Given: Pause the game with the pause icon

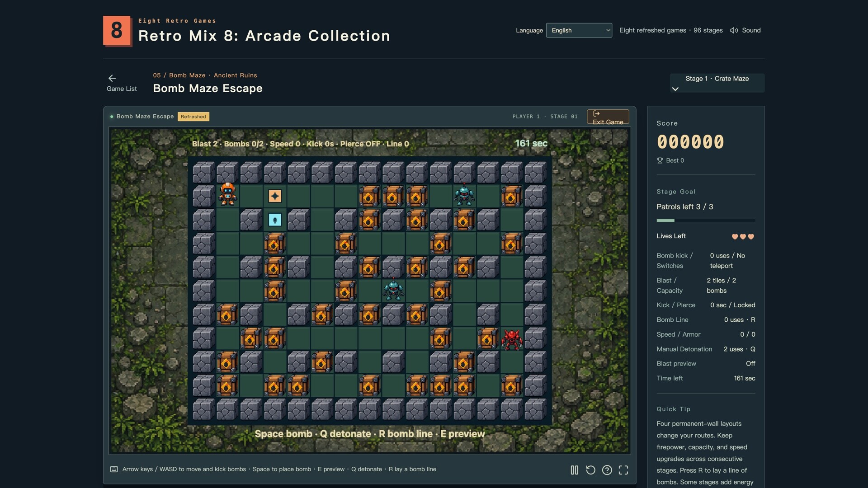Looking at the screenshot, I should point(574,470).
